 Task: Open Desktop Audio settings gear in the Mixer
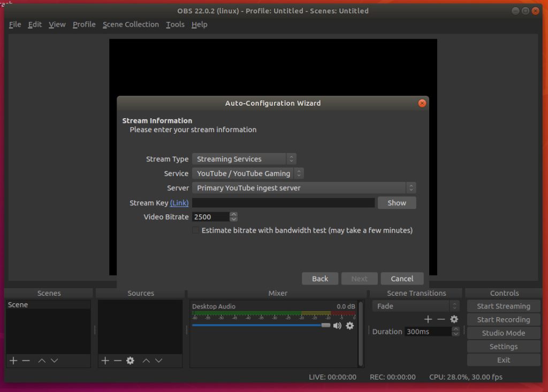349,325
